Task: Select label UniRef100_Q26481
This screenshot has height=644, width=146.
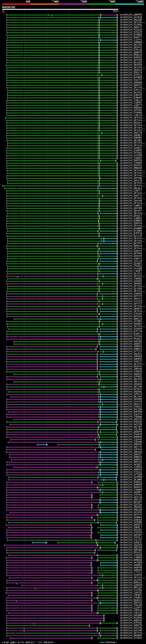Action: [x=131, y=281]
